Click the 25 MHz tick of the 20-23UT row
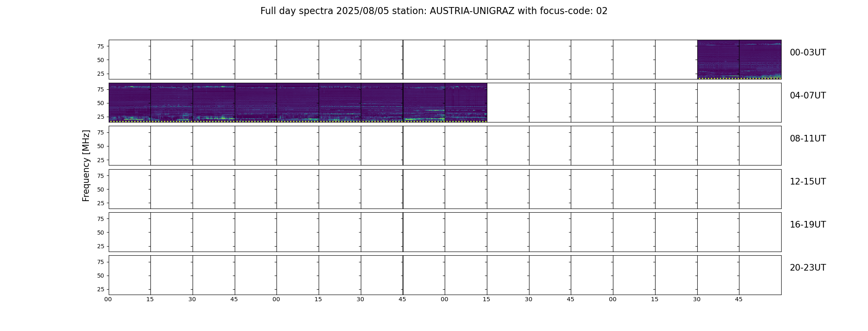 100,289
